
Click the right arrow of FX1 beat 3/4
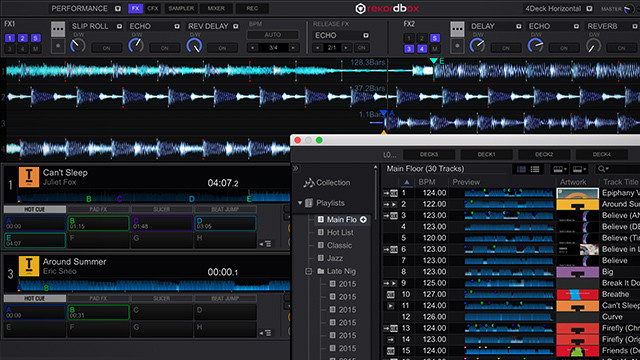293,48
